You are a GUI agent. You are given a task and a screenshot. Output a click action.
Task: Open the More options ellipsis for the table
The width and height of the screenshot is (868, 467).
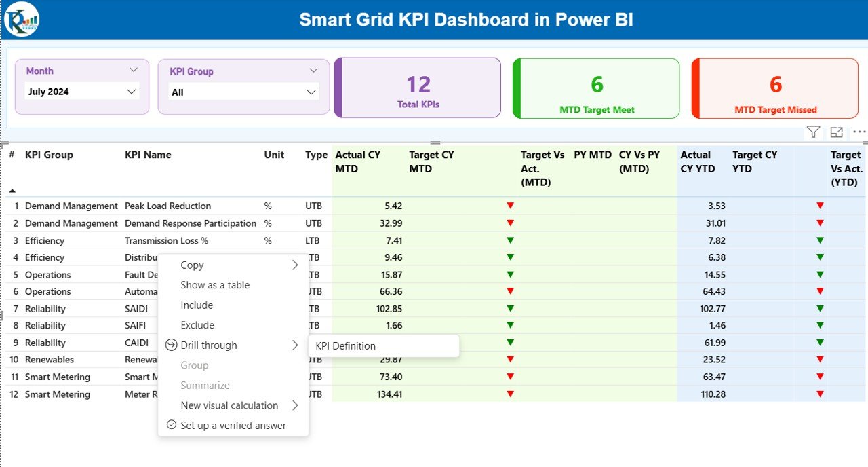pyautogui.click(x=859, y=132)
